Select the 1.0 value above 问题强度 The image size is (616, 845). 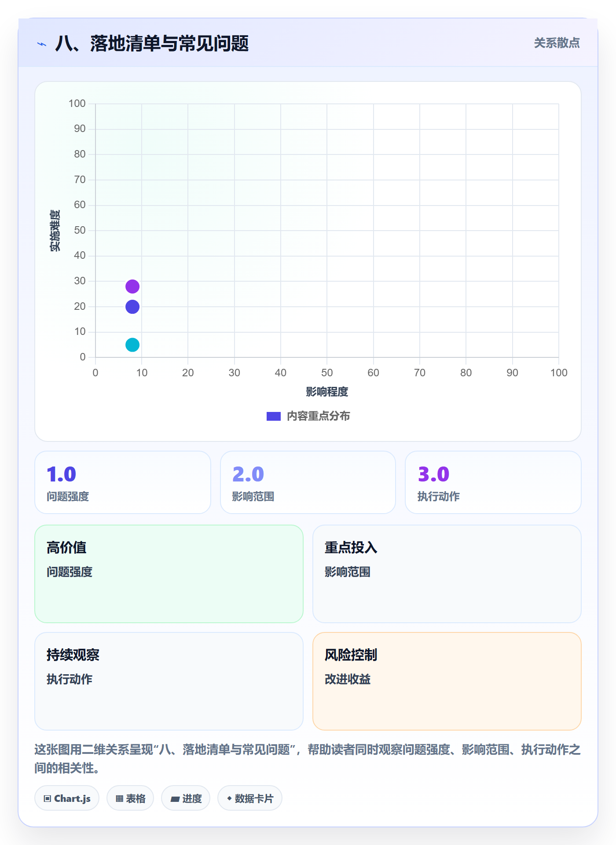62,474
